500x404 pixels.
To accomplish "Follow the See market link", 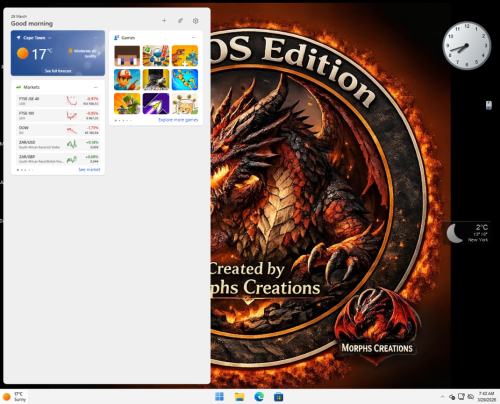I will [89, 170].
